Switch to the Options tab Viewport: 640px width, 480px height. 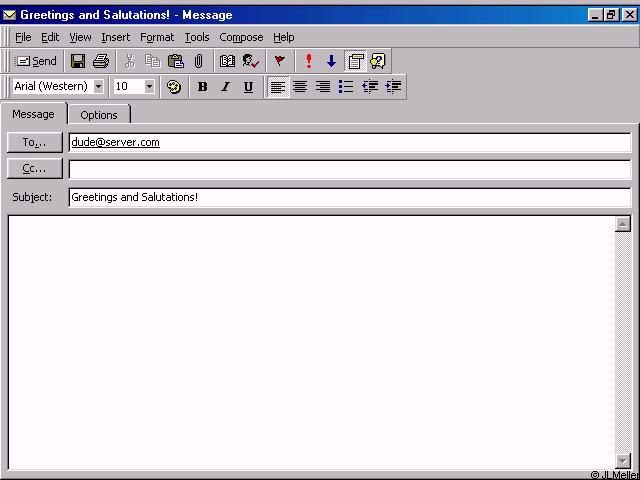99,115
